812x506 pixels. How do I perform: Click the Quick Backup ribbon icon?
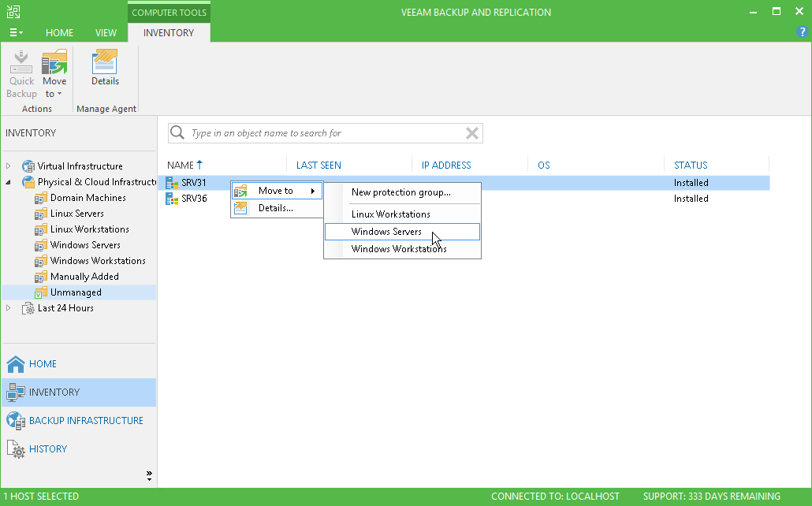pyautogui.click(x=21, y=62)
